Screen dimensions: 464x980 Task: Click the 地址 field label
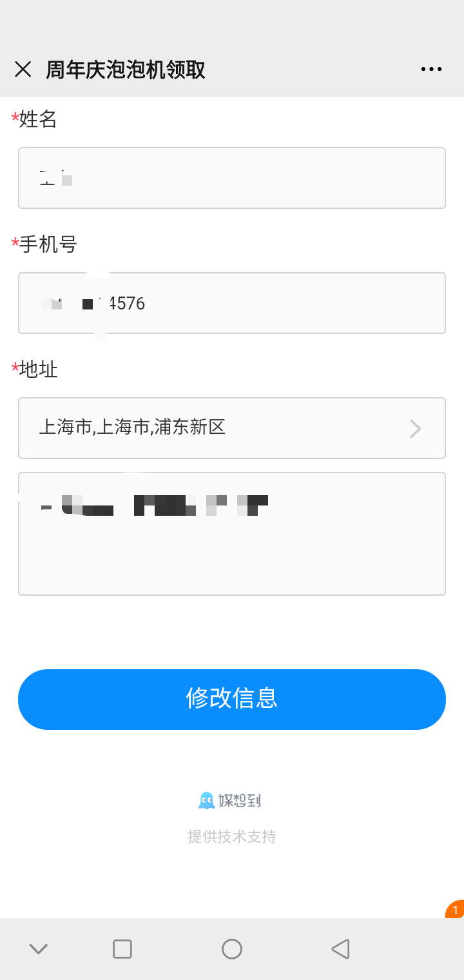pyautogui.click(x=38, y=369)
